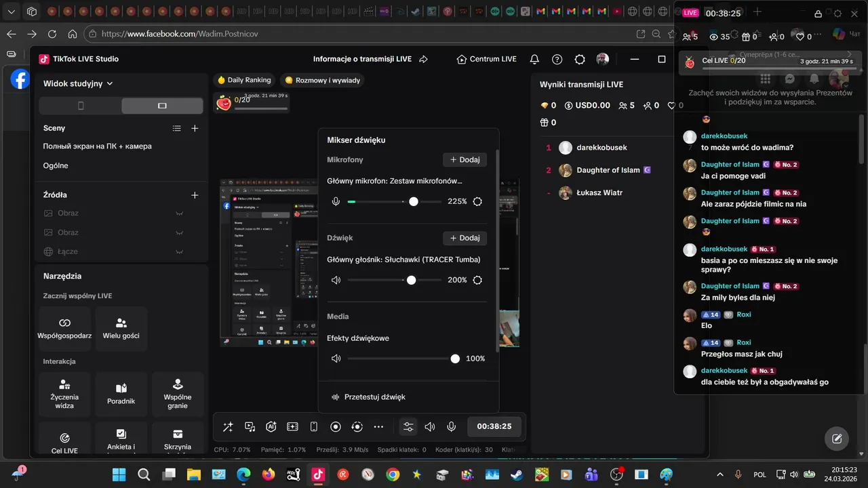The height and width of the screenshot is (488, 868).
Task: Open the three-dots more options menu
Action: pos(378,427)
